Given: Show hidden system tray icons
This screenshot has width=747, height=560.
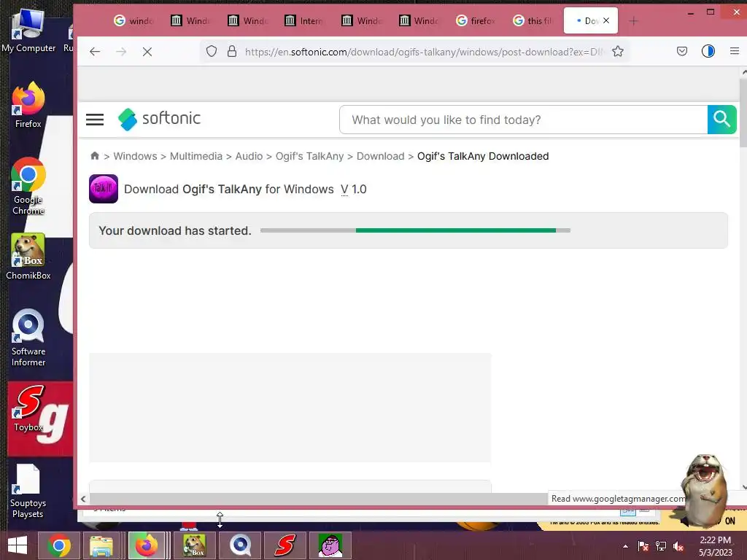Looking at the screenshot, I should pyautogui.click(x=625, y=546).
